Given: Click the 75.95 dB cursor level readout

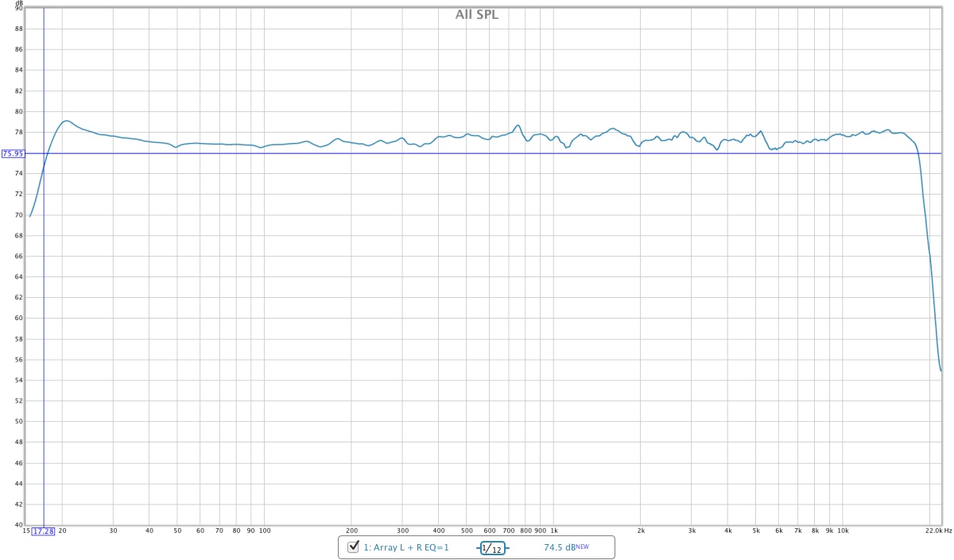Looking at the screenshot, I should coord(12,153).
